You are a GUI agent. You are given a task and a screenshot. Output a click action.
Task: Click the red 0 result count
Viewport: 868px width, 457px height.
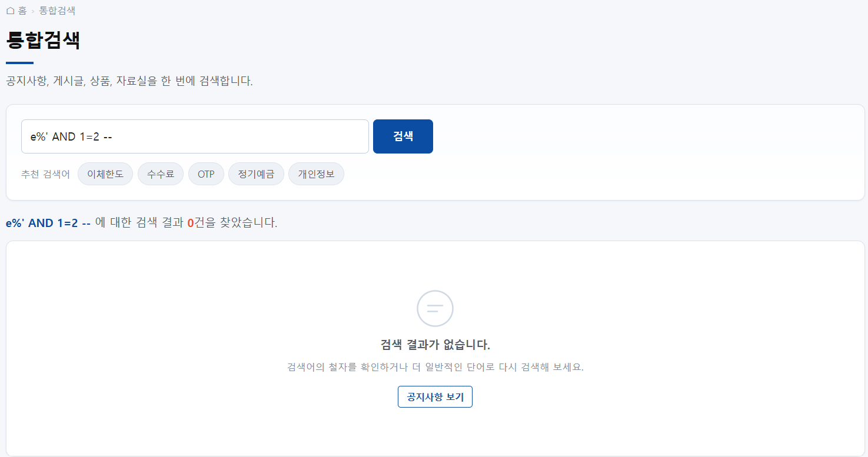click(191, 223)
